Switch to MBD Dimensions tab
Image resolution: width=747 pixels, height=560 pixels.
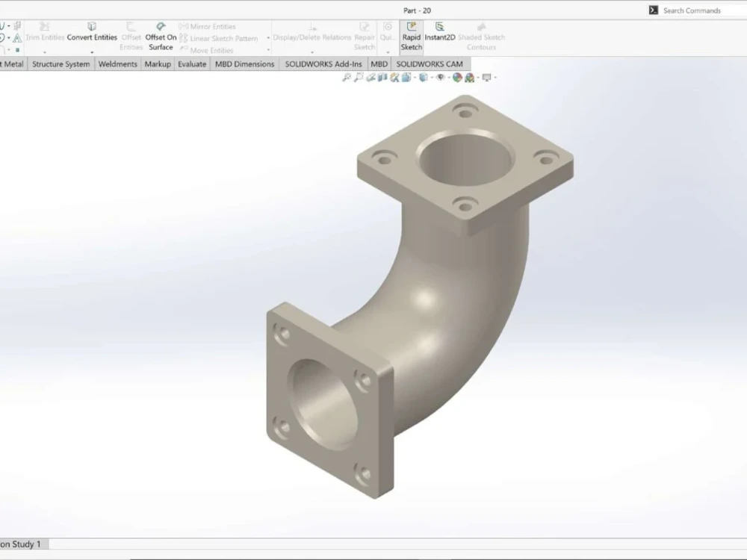(x=244, y=64)
